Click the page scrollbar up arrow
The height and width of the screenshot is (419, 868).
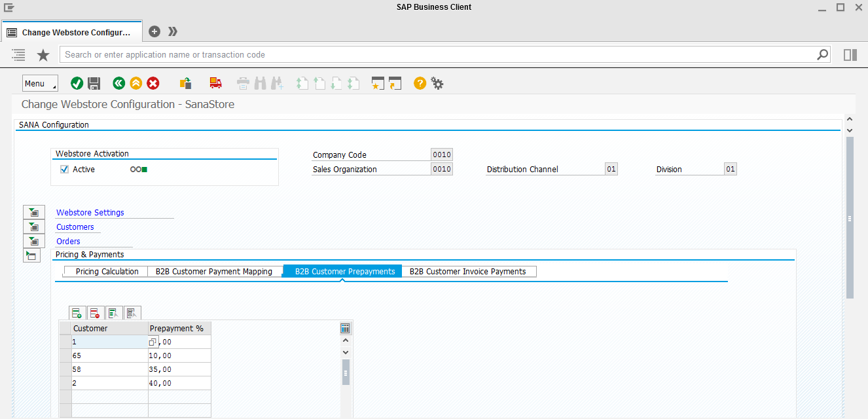click(850, 120)
